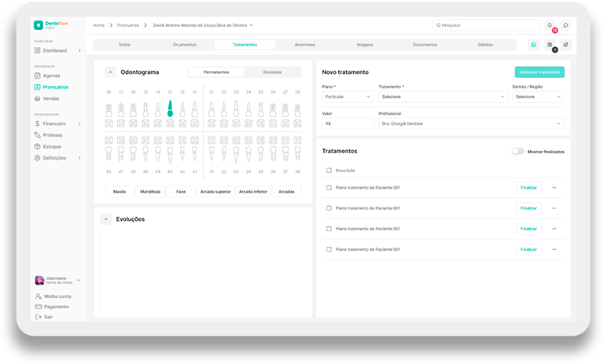The height and width of the screenshot is (364, 604).
Task: Collapse the Evoluções panel
Action: pos(106,219)
